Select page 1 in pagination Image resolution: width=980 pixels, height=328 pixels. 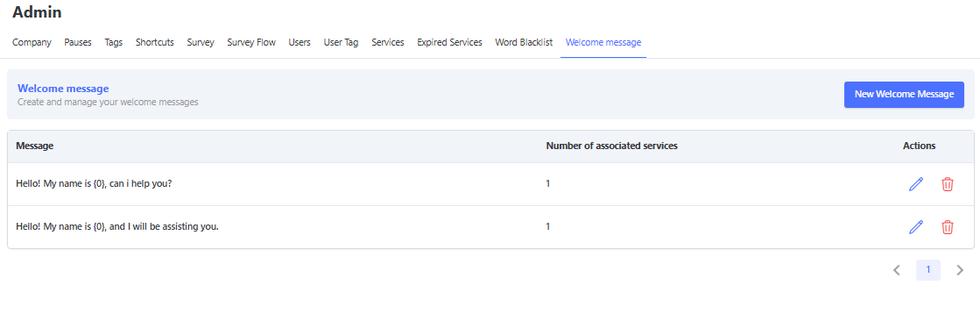tap(928, 270)
